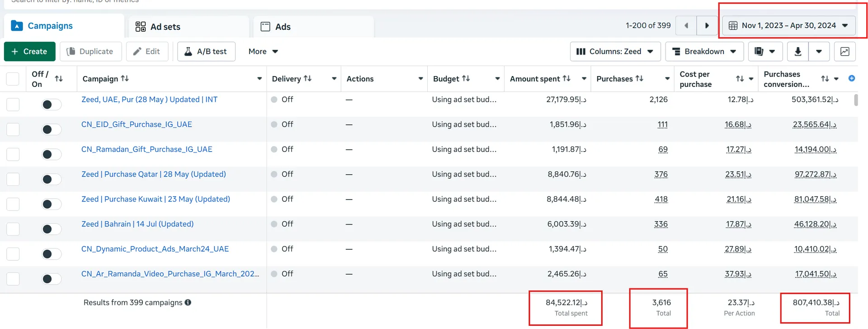Open the Columns: Zeed dropdown

615,52
